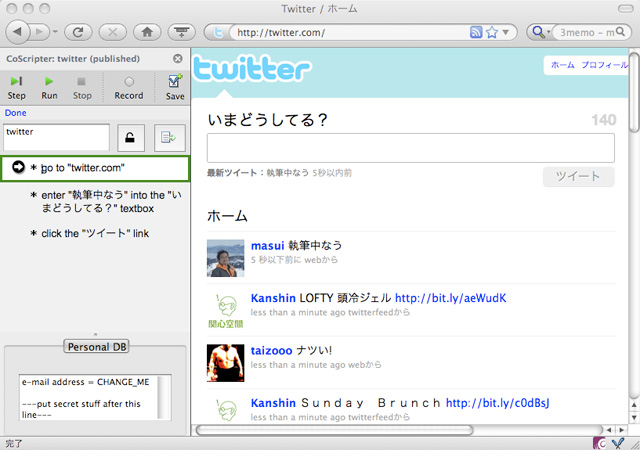Run the CoScripter script
This screenshot has width=640, height=450.
(49, 88)
